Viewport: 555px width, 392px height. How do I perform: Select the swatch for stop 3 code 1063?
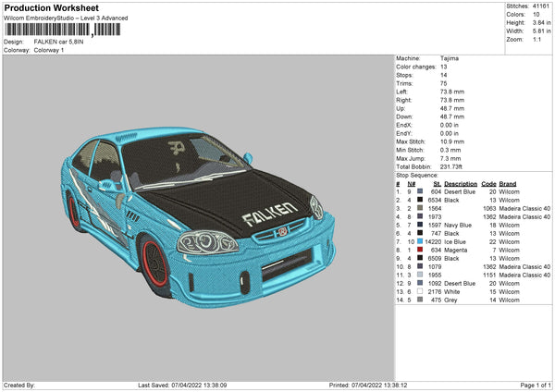(x=420, y=208)
